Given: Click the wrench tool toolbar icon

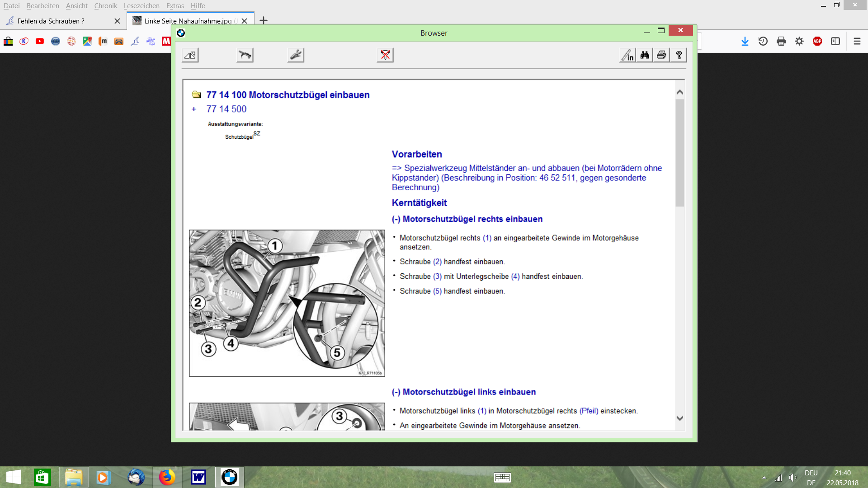Looking at the screenshot, I should (x=296, y=55).
